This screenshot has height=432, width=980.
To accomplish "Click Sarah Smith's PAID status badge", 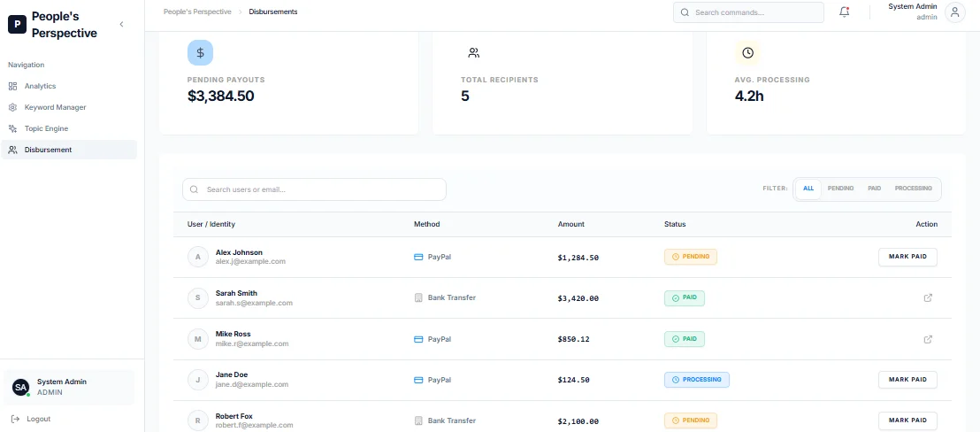I will 685,298.
